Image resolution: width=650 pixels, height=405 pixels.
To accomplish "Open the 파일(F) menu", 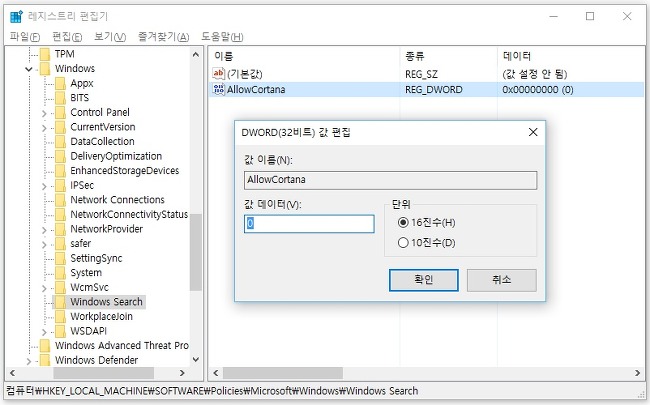I will click(x=25, y=36).
